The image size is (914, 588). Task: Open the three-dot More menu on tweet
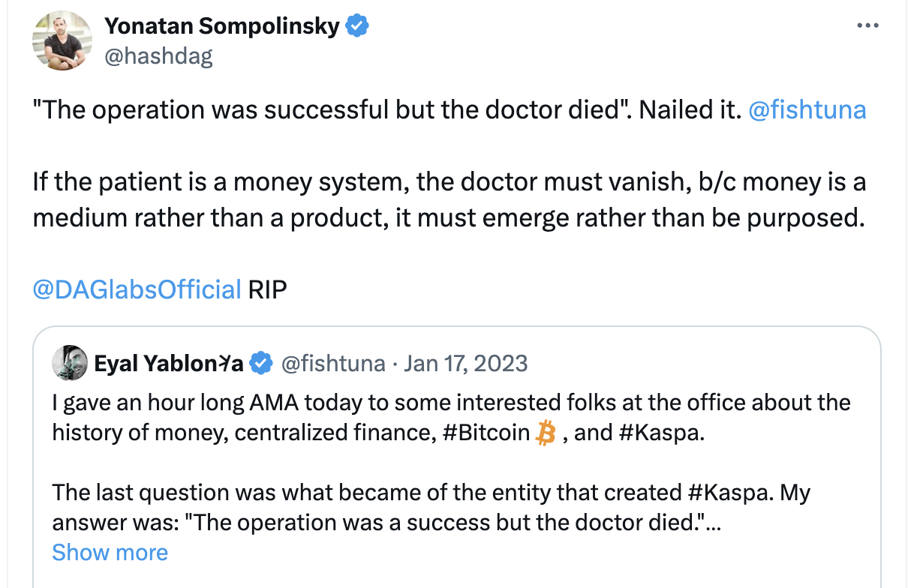pos(867,25)
